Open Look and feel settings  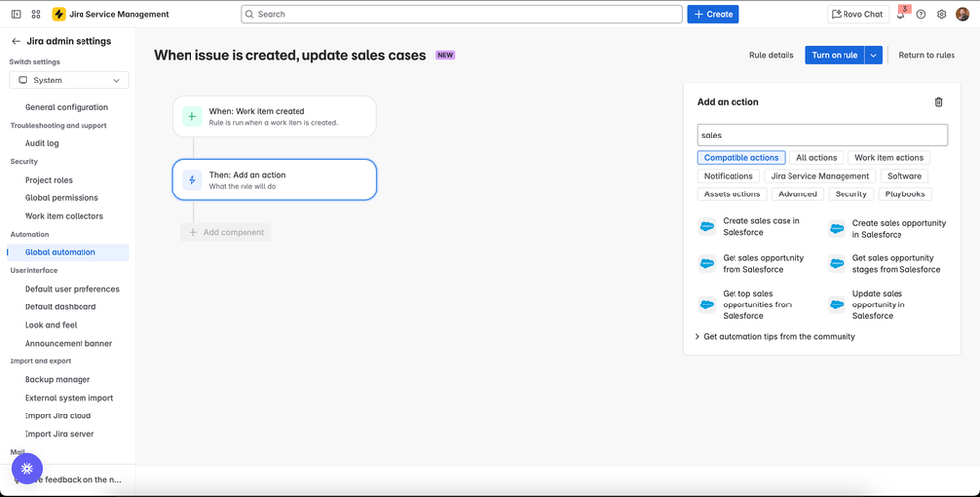click(x=51, y=325)
